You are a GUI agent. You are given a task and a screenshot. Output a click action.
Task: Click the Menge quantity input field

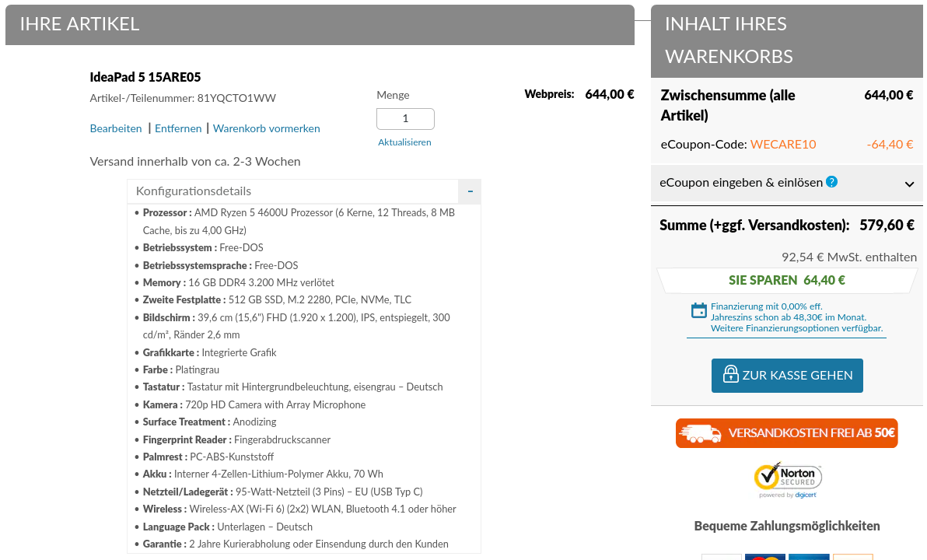pyautogui.click(x=406, y=119)
